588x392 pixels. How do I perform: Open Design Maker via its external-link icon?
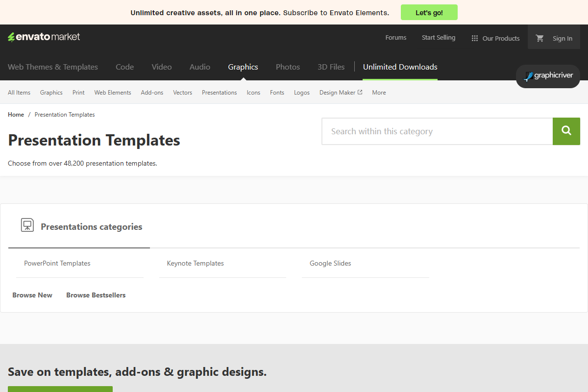coord(360,92)
